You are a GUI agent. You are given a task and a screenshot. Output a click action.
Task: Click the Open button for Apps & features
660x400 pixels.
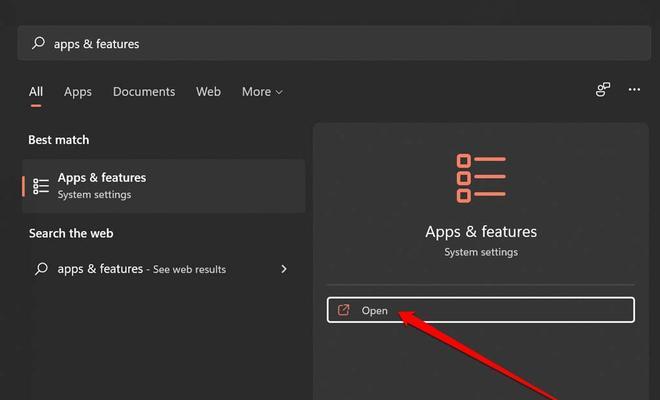(481, 310)
